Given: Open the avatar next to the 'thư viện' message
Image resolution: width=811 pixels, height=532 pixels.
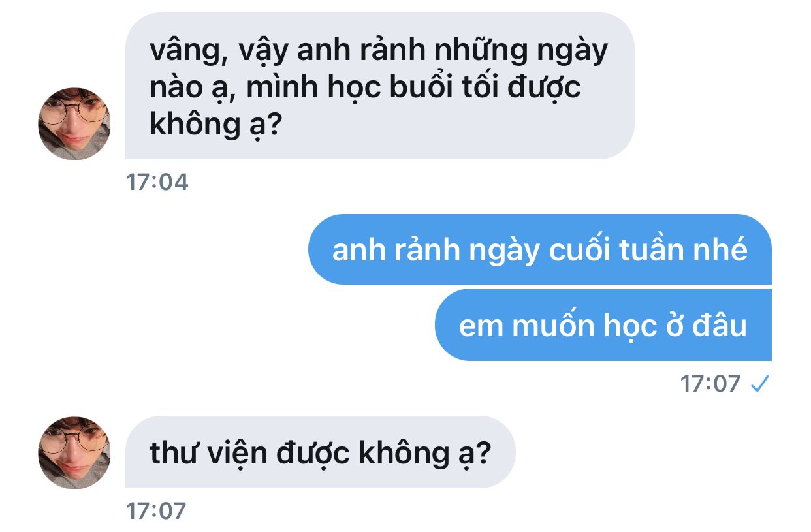Looking at the screenshot, I should (x=74, y=452).
